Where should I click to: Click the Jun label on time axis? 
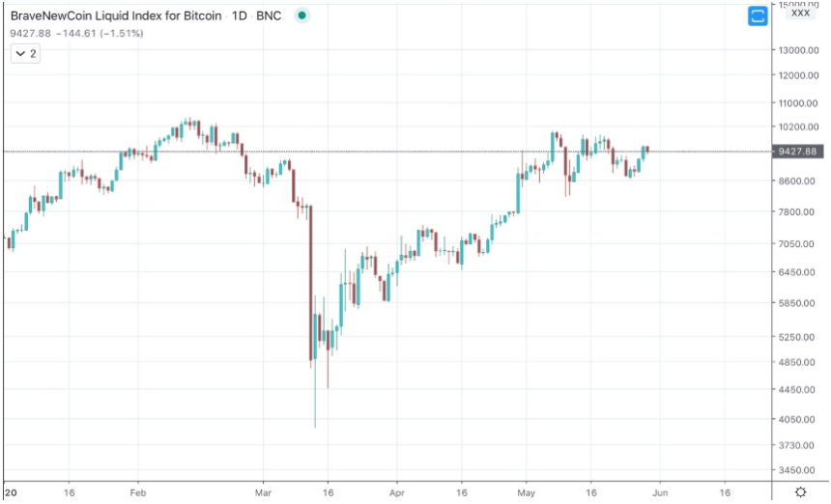coord(659,490)
